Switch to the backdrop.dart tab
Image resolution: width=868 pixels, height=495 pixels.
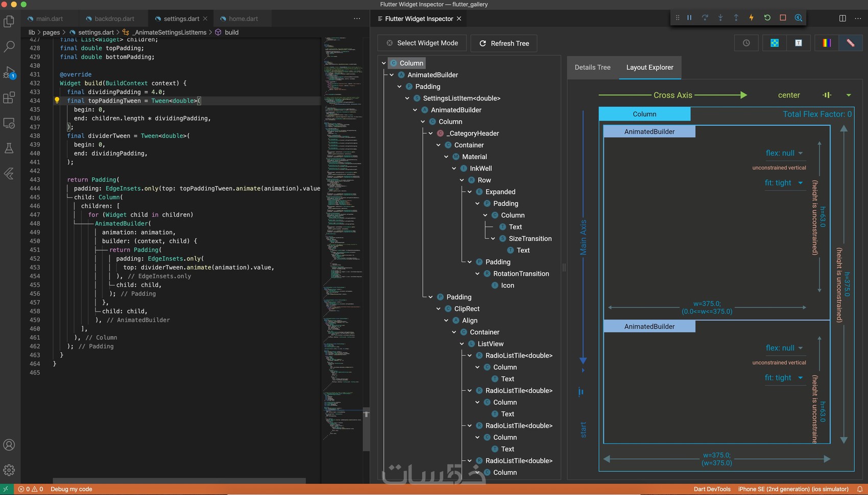(x=114, y=18)
